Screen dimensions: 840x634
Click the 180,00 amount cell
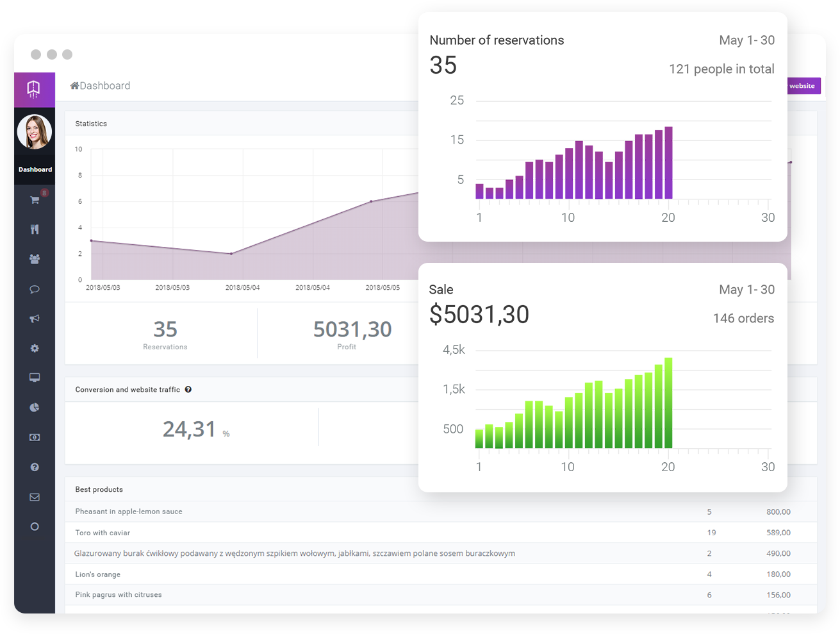click(x=778, y=574)
